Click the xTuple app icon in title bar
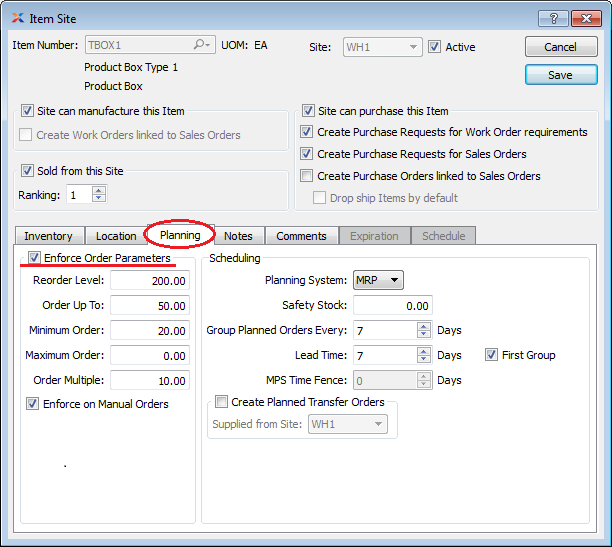The height and width of the screenshot is (547, 612). (x=17, y=18)
